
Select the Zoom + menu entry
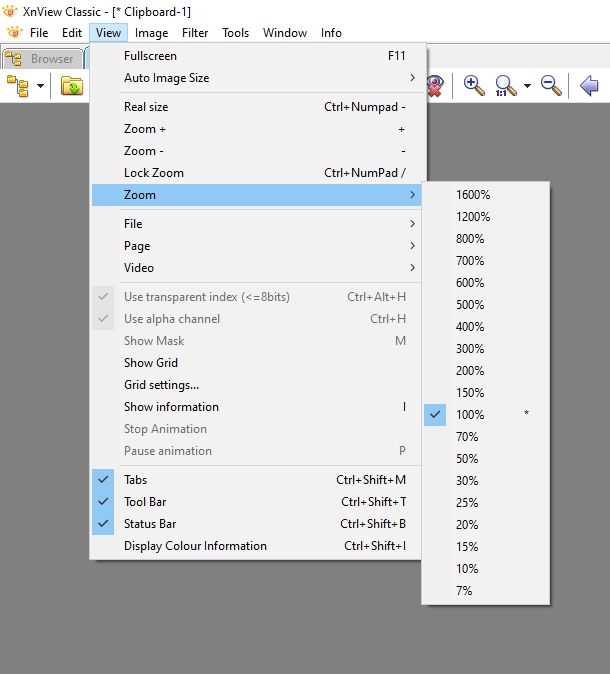[x=257, y=129]
